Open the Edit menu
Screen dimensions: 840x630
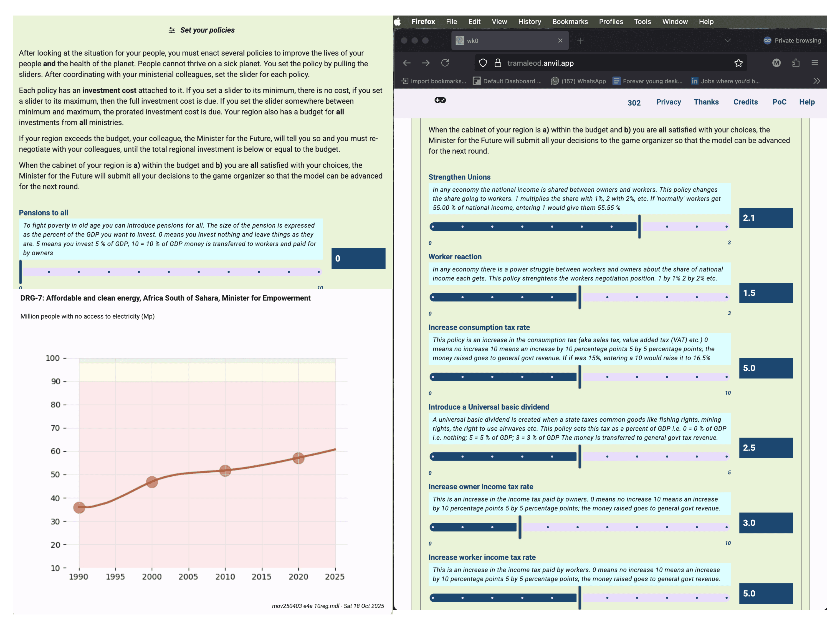[x=474, y=22]
